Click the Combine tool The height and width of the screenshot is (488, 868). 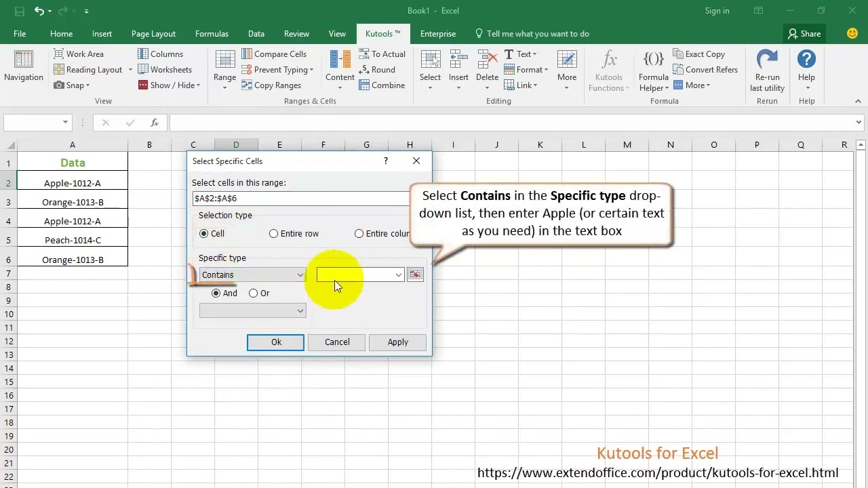(x=382, y=85)
